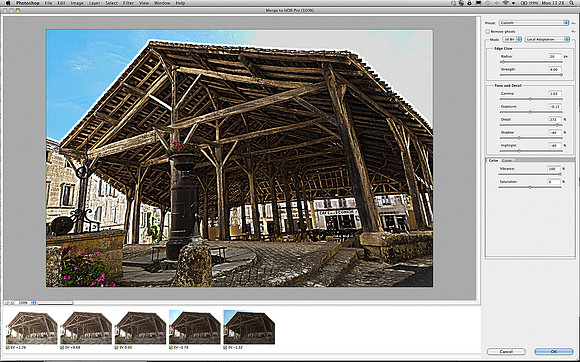This screenshot has height=362, width=580.
Task: Click the Shadow value field
Action: (554, 132)
